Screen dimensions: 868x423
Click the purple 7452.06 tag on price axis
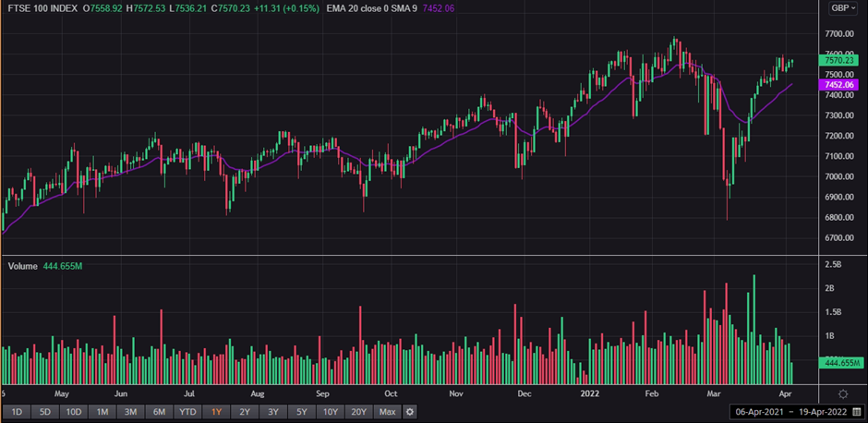[x=837, y=85]
